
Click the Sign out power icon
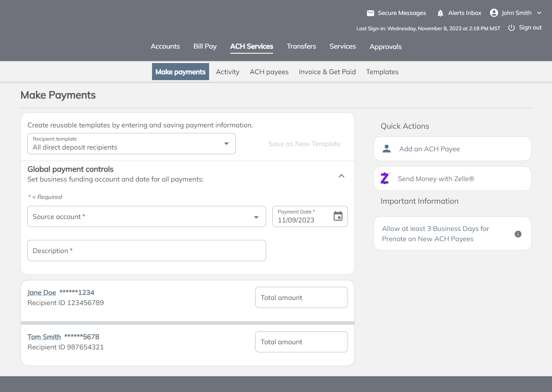(x=512, y=28)
